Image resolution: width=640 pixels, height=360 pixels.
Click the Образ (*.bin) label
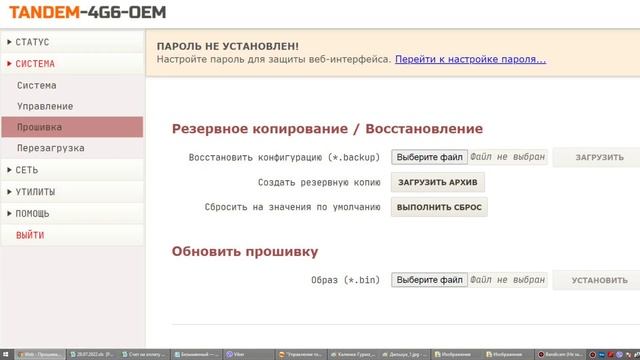[x=345, y=280]
